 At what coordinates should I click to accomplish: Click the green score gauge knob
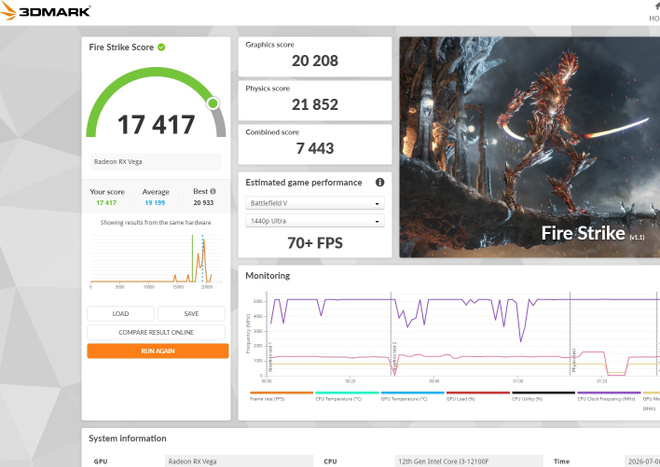click(x=213, y=103)
